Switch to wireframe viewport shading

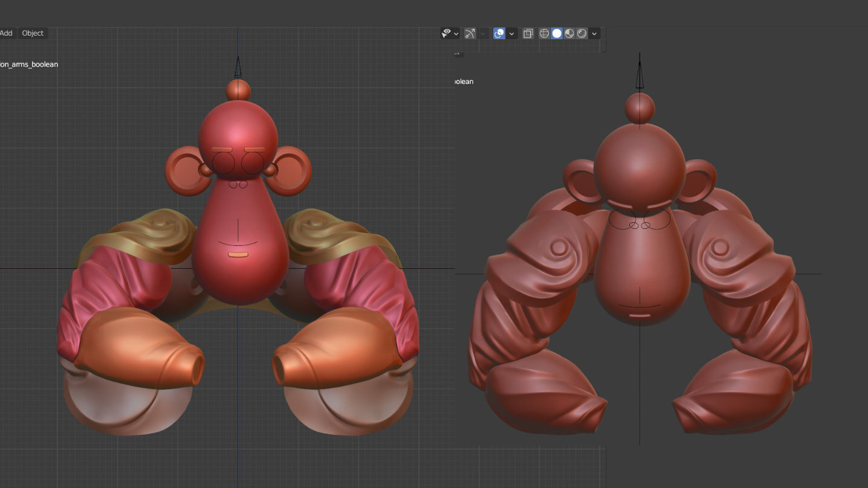[544, 33]
